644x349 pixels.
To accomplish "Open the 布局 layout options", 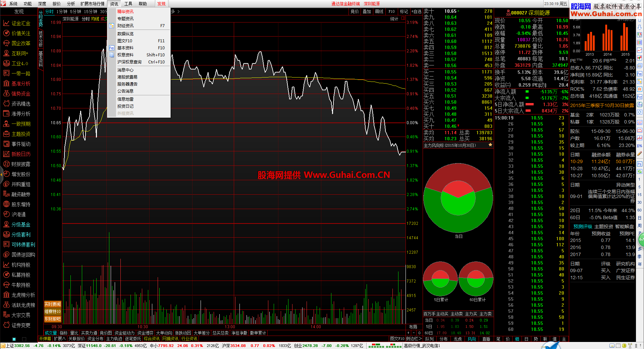I will point(413,327).
